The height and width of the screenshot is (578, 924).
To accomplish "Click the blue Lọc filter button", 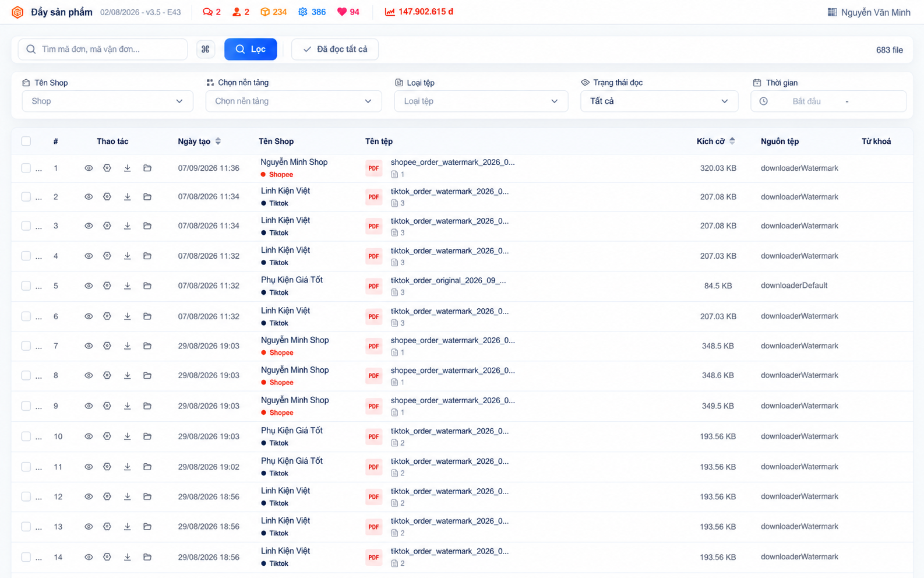I will point(251,50).
